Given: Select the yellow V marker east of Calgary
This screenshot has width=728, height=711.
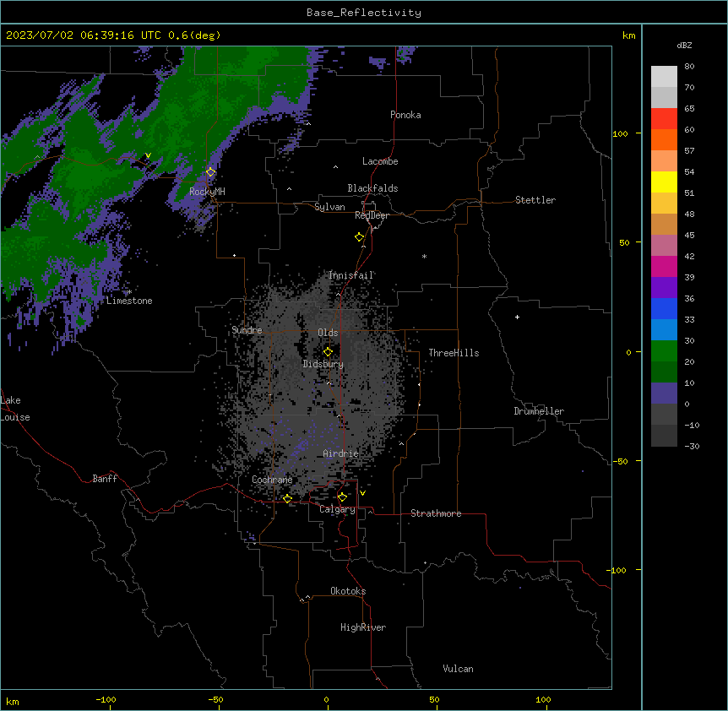Looking at the screenshot, I should [x=362, y=493].
